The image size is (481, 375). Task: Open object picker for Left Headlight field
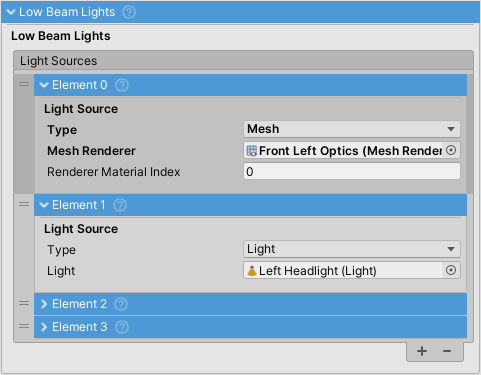451,270
